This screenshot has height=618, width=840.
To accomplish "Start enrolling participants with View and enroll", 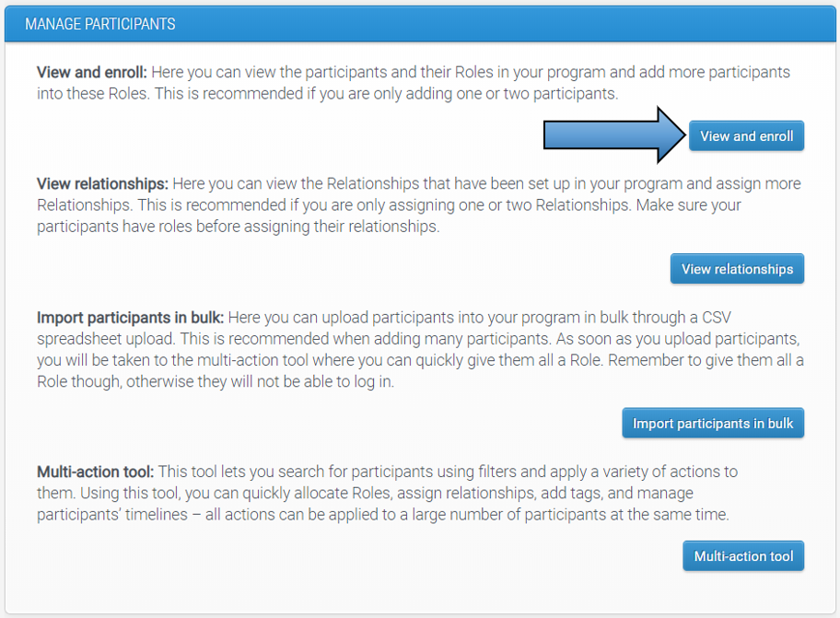I will coord(746,134).
